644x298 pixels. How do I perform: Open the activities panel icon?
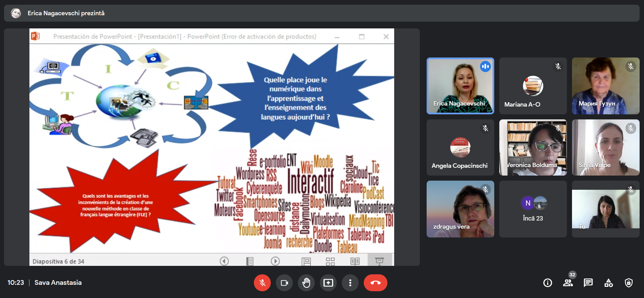[x=609, y=283]
